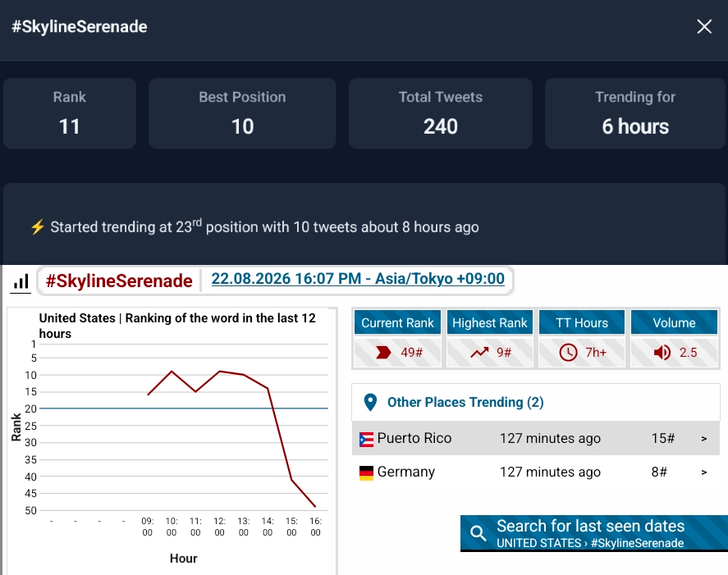Click Puerto Rico country name

point(414,438)
